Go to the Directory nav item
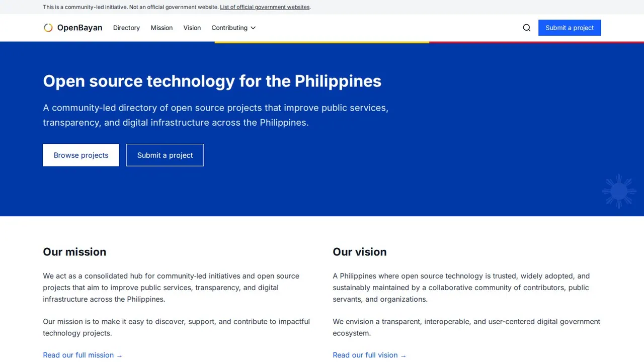644x362 pixels. pyautogui.click(x=126, y=28)
